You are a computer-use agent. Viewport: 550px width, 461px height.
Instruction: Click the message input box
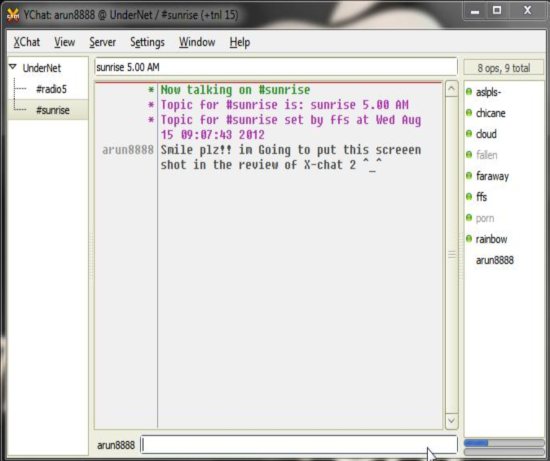299,445
